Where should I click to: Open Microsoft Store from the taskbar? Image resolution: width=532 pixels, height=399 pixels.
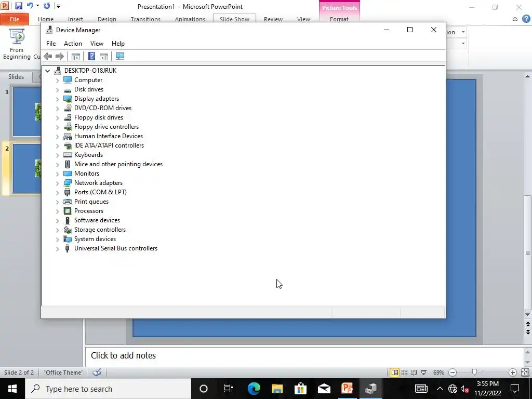pyautogui.click(x=301, y=389)
